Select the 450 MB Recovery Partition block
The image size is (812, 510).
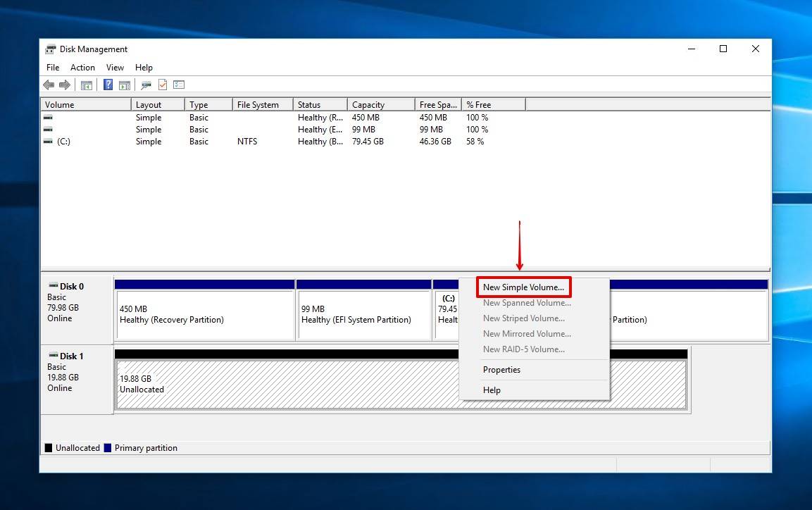point(204,315)
